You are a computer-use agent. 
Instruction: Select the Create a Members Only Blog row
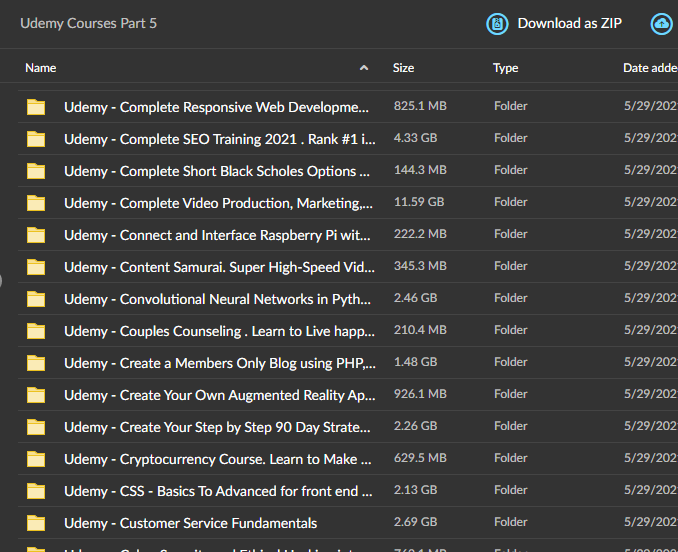click(x=348, y=363)
